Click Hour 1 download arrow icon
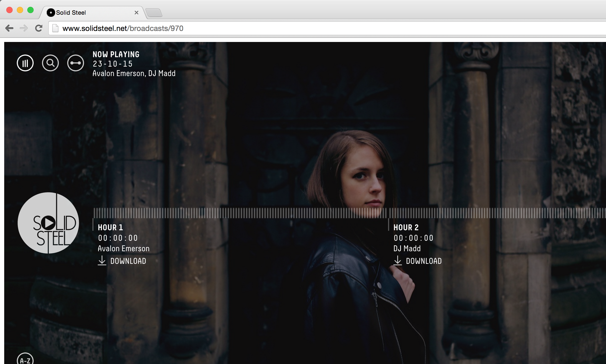The image size is (606, 364). point(102,261)
